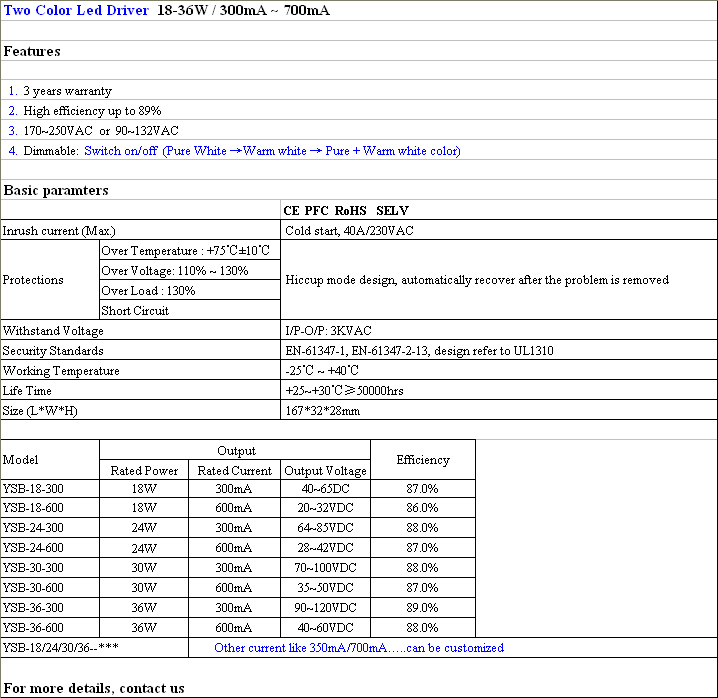Click the "Short Circuit" protection cell
Image resolution: width=718 pixels, height=698 pixels.
pyautogui.click(x=135, y=311)
